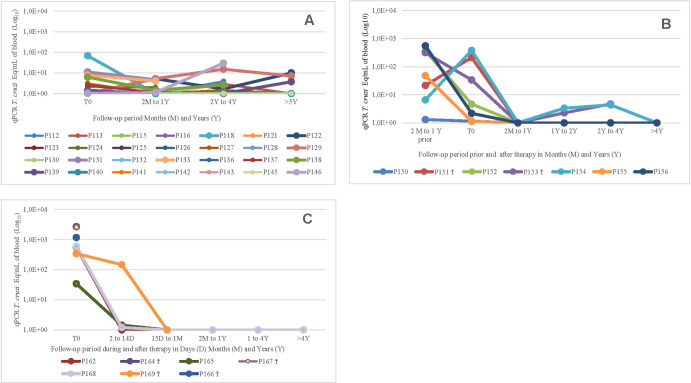Click the cyan P118 data point at T0 in chart A
This screenshot has height=383, width=691.
(x=88, y=56)
